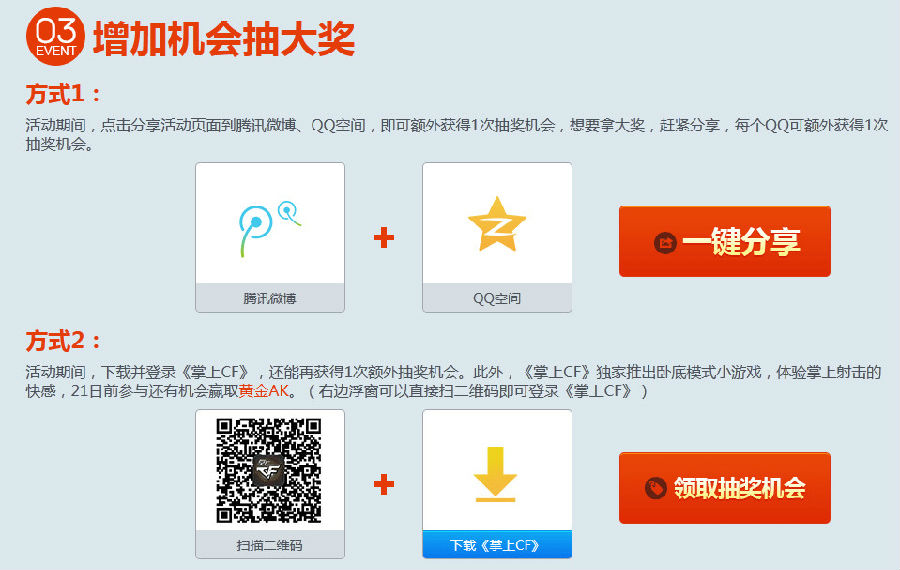Click the share icon inside 一键分享
This screenshot has width=900, height=570.
(x=665, y=242)
